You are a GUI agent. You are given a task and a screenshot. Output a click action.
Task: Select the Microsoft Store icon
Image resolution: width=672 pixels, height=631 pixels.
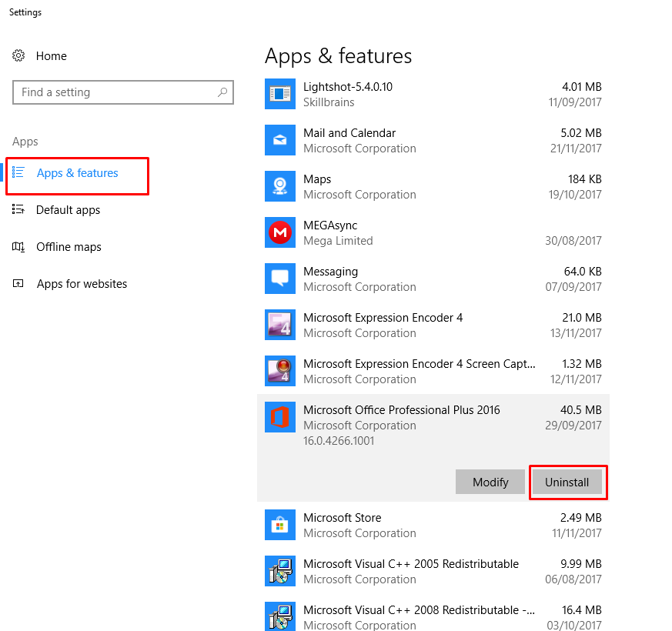click(280, 525)
